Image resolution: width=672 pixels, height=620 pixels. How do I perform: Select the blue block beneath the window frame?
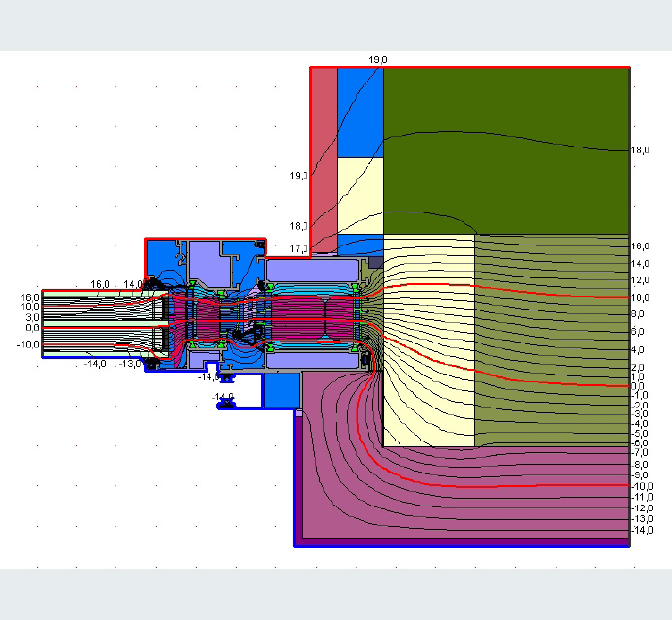pyautogui.click(x=282, y=388)
